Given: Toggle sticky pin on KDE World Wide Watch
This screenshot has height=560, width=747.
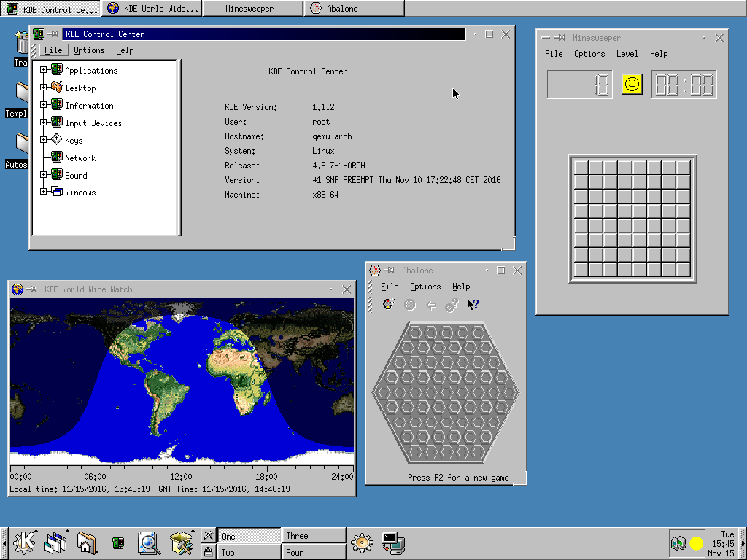Looking at the screenshot, I should tap(32, 289).
